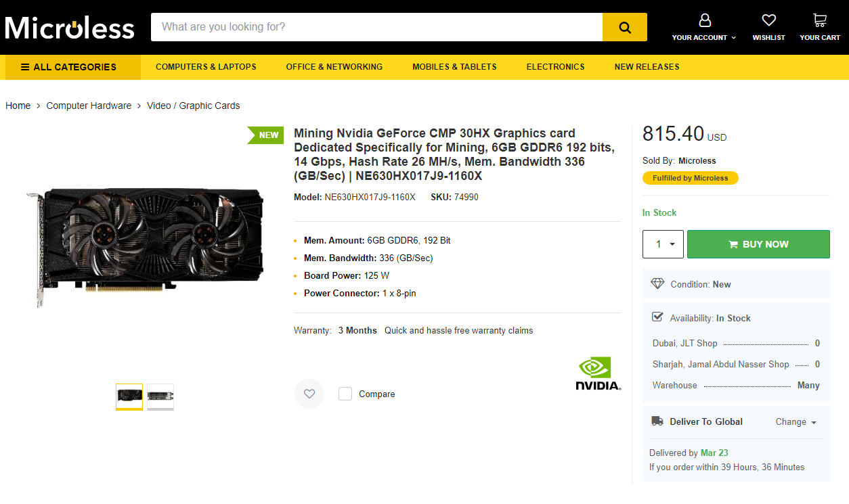The height and width of the screenshot is (504, 849).
Task: Tick the Compare checkbox
Action: (345, 394)
